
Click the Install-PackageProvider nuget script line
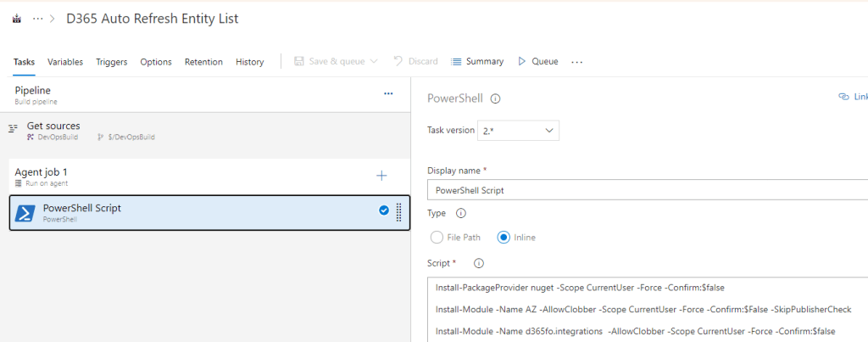pyautogui.click(x=580, y=288)
